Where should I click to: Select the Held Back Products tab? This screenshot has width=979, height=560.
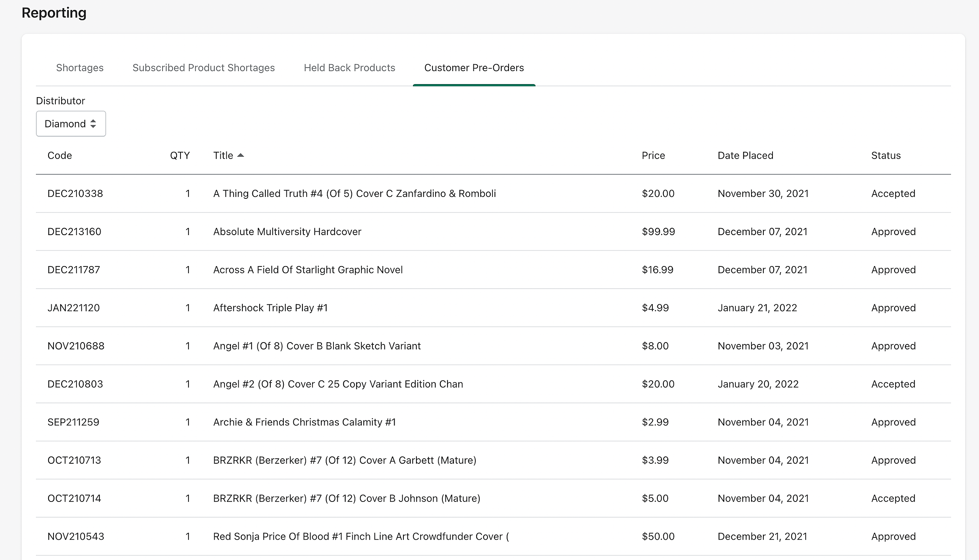(x=349, y=68)
